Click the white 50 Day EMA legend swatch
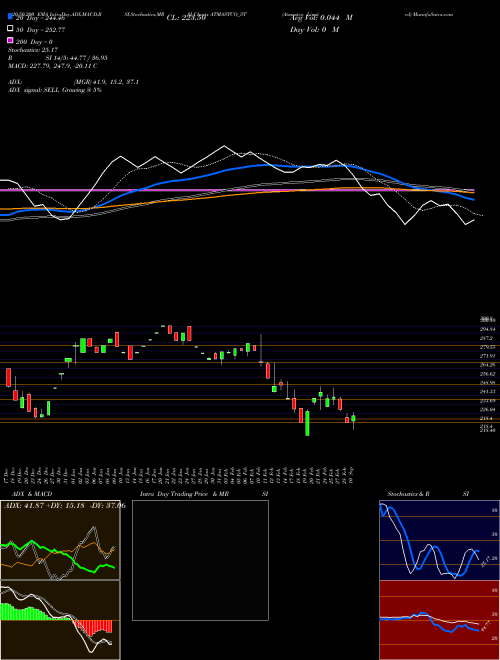Screen dimensions: 500x660 click(10, 29)
